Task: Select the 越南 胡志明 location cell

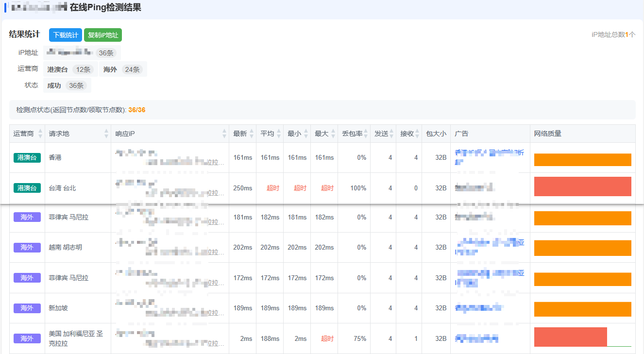Action: pos(78,248)
